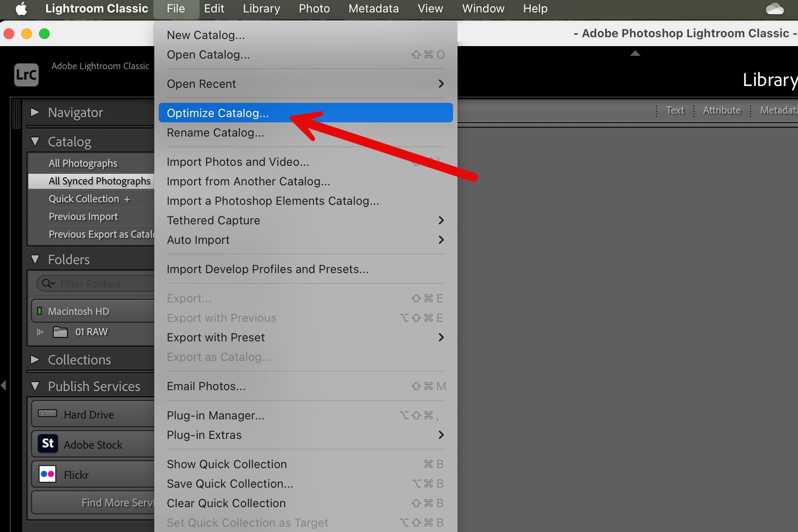Open the Edit menu
Screen dimensions: 798x532
coord(214,8)
